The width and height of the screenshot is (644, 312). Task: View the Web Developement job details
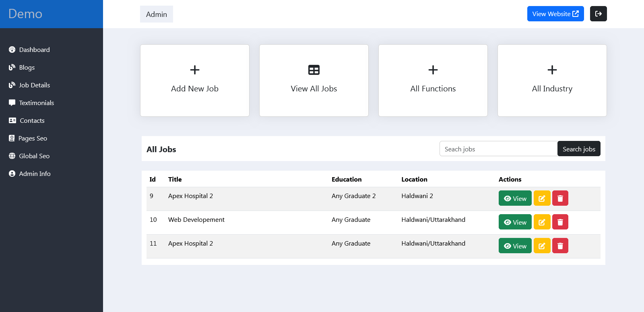coord(515,222)
